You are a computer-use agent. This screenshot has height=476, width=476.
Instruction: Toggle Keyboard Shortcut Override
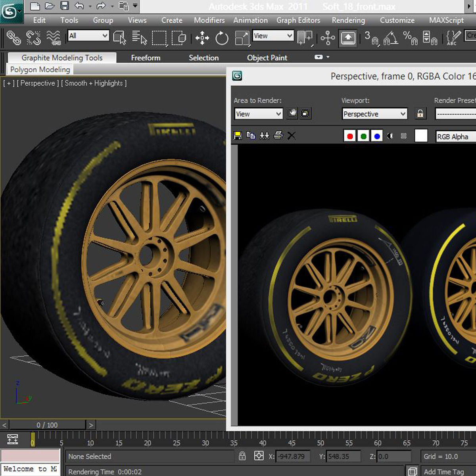(x=348, y=38)
